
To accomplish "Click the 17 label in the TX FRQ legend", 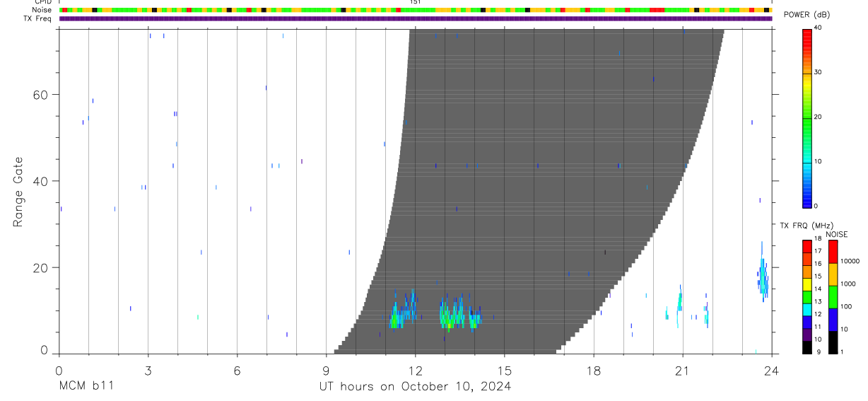I will tap(818, 251).
